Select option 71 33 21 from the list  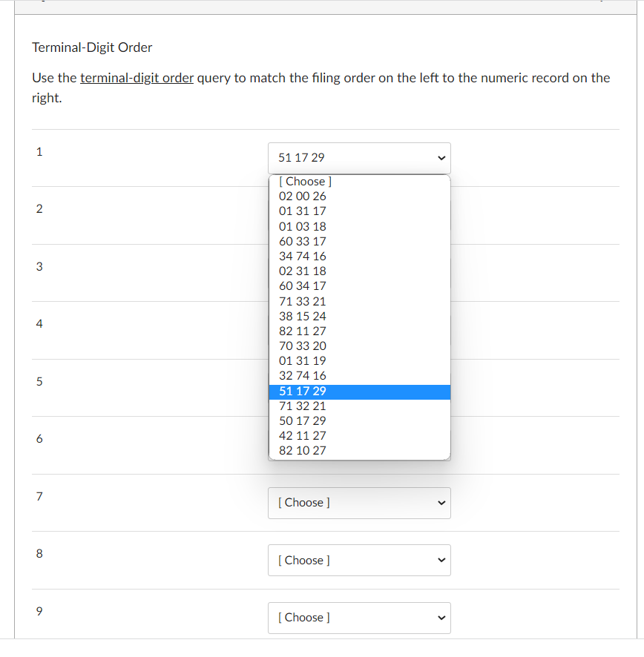click(302, 301)
